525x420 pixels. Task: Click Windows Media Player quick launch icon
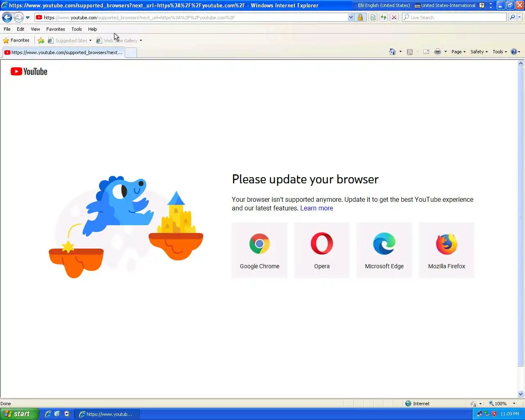point(67,414)
